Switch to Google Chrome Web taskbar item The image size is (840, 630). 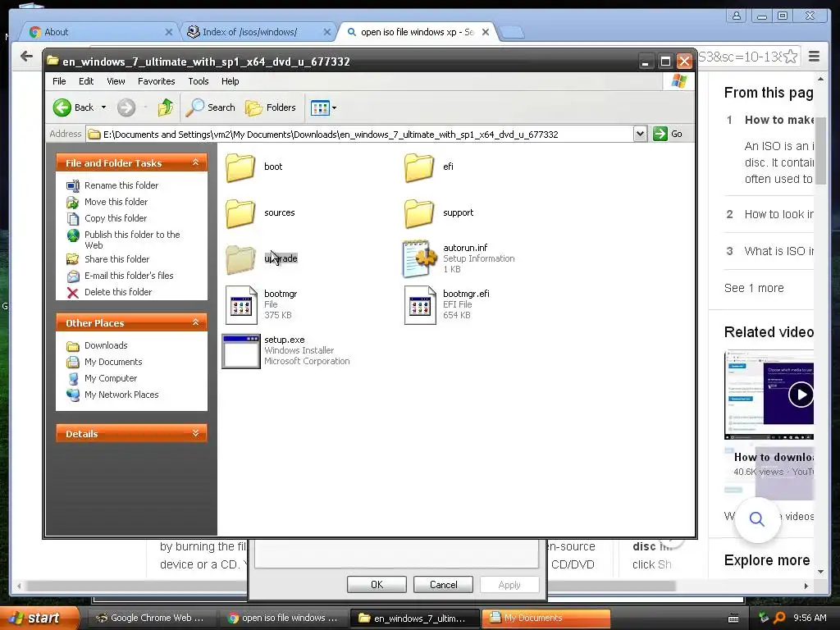coord(150,618)
